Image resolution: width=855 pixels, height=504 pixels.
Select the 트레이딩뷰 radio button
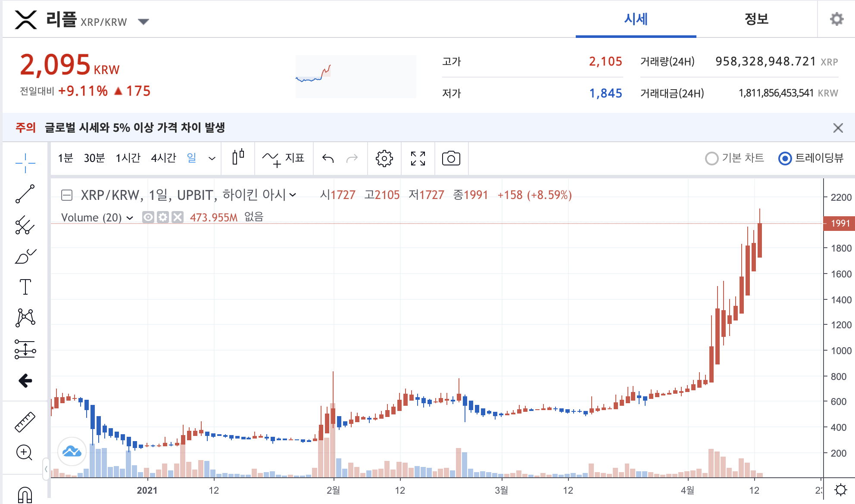(x=785, y=159)
